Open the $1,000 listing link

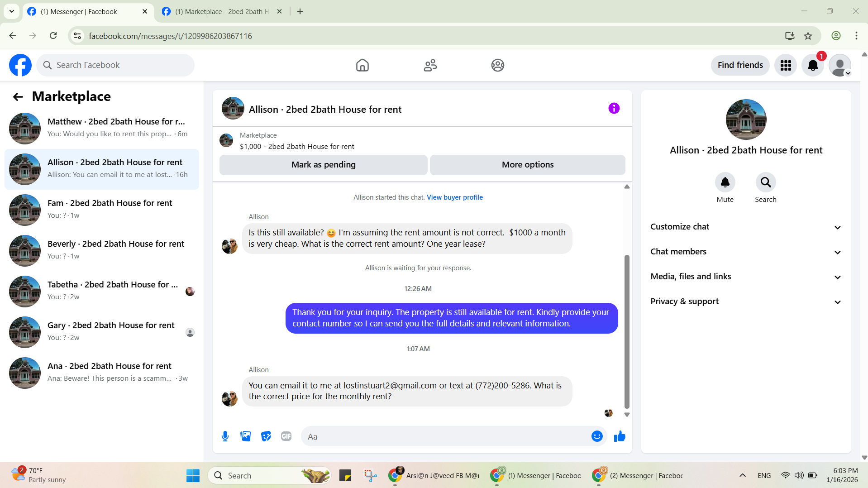point(297,147)
